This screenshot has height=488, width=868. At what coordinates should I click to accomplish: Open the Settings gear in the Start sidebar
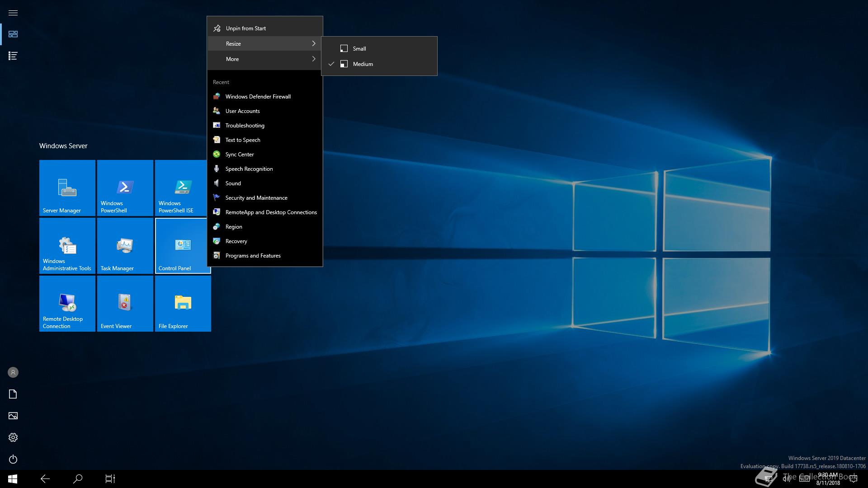[x=13, y=437]
